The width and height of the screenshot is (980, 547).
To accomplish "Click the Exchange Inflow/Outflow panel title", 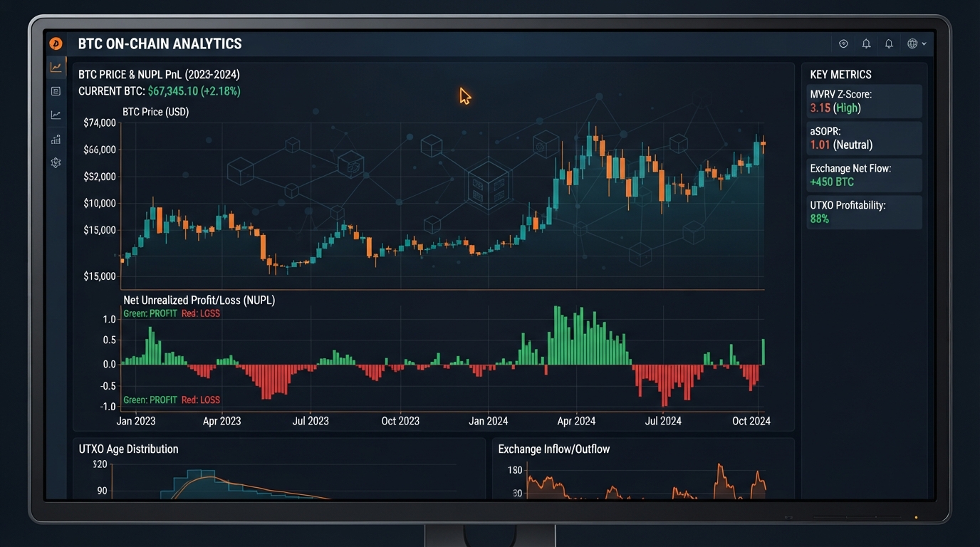I will click(554, 449).
